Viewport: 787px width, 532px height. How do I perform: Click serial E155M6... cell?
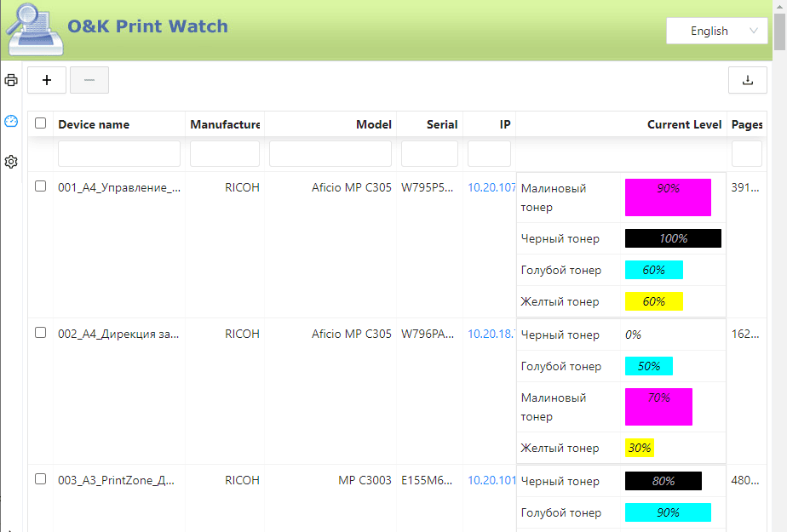coord(427,480)
